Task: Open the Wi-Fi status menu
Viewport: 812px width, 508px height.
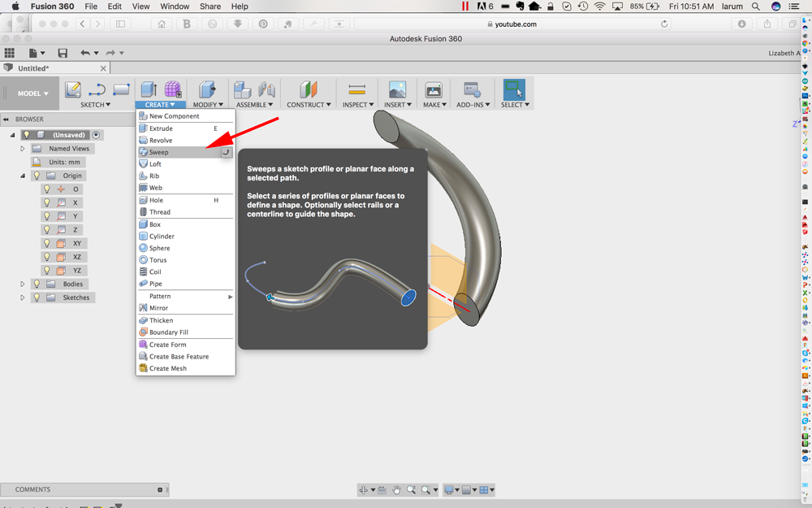Action: pos(599,7)
